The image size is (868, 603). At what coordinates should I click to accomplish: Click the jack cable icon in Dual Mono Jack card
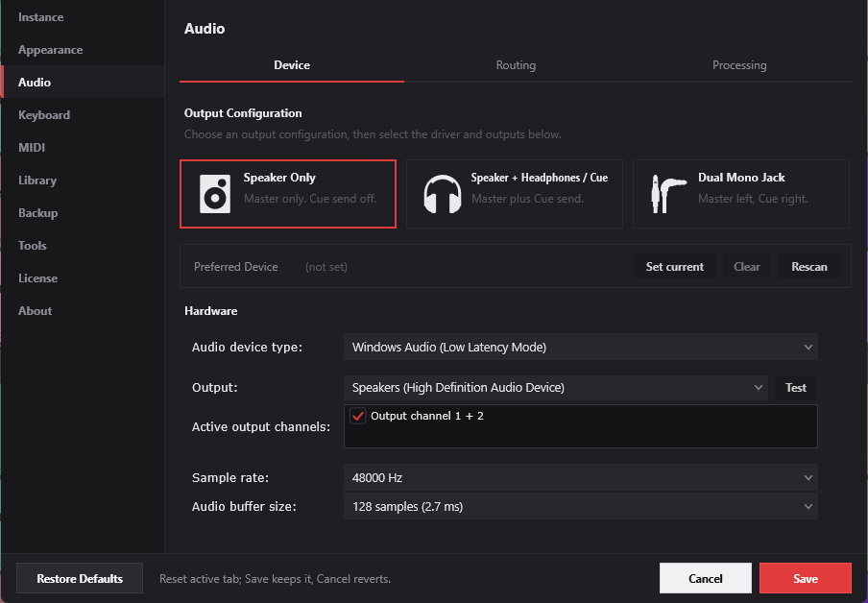(x=668, y=194)
